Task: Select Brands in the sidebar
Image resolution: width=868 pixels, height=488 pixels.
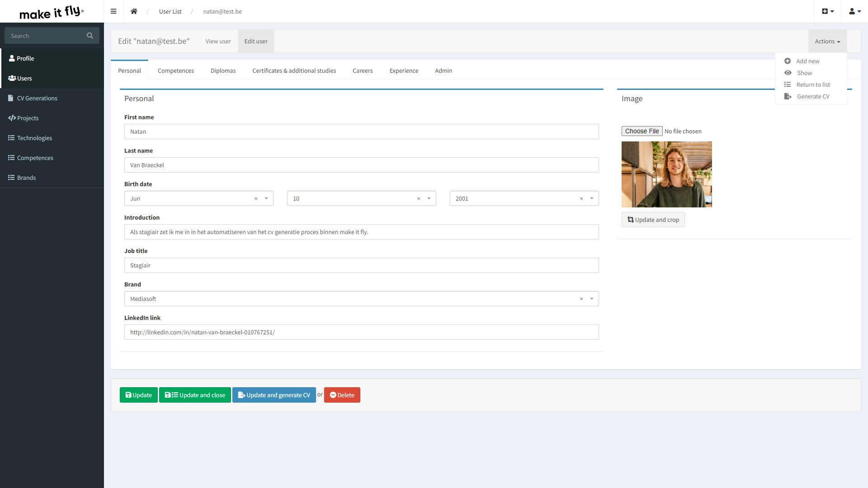Action: click(26, 177)
